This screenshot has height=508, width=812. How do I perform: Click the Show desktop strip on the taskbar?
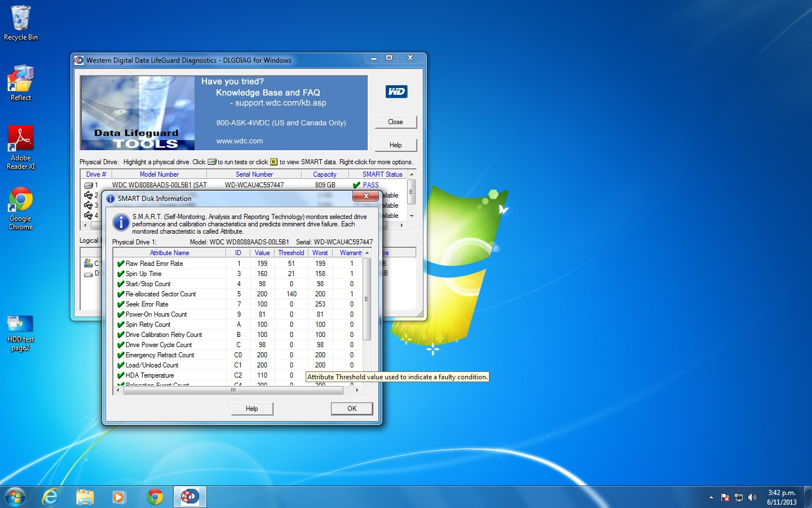pos(807,497)
